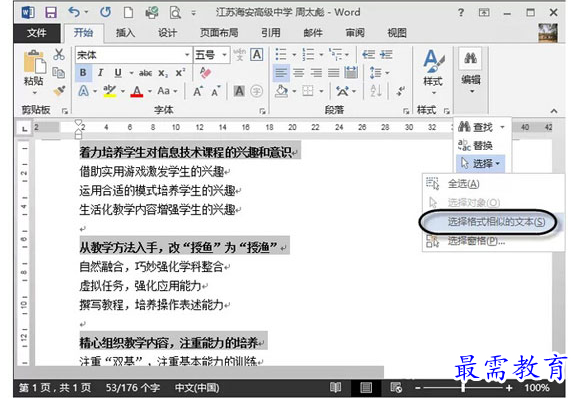Click the Clear Formatting eraser icon
The width and height of the screenshot is (576, 399).
tap(205, 72)
